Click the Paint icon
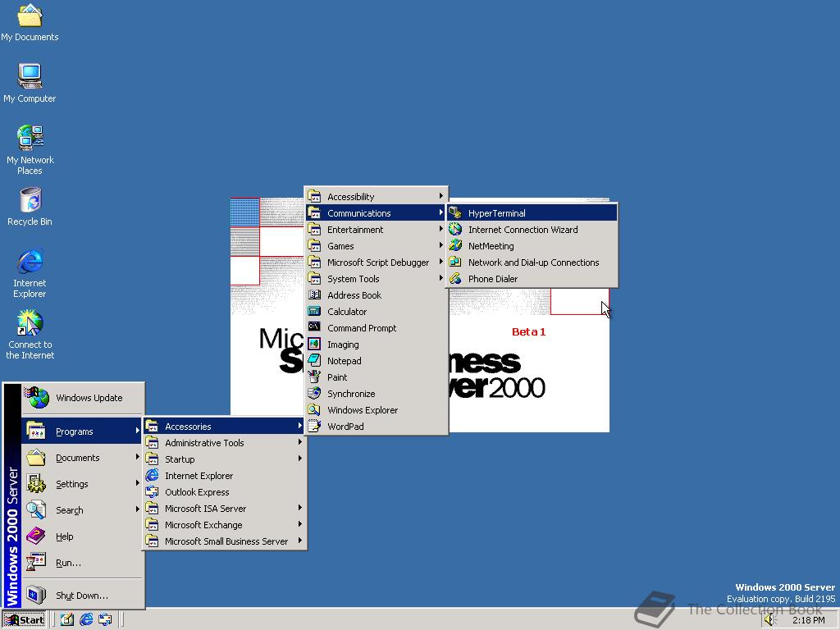The height and width of the screenshot is (630, 840). pos(314,377)
